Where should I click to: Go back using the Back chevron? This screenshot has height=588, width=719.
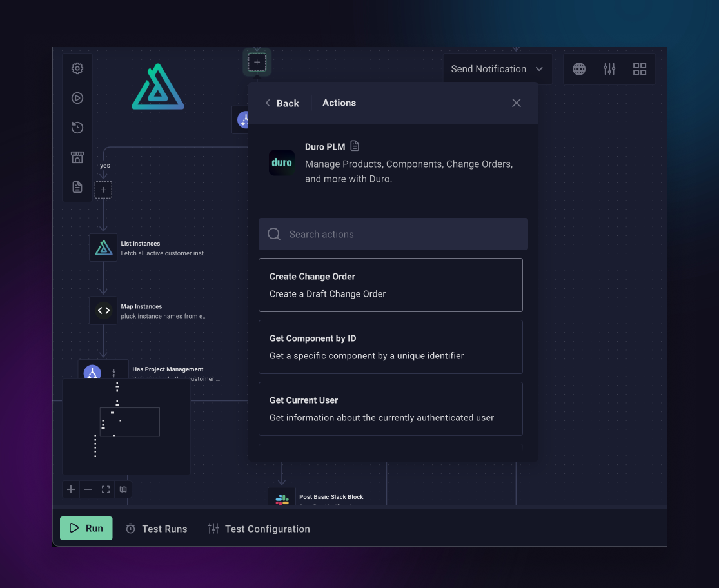coord(282,103)
